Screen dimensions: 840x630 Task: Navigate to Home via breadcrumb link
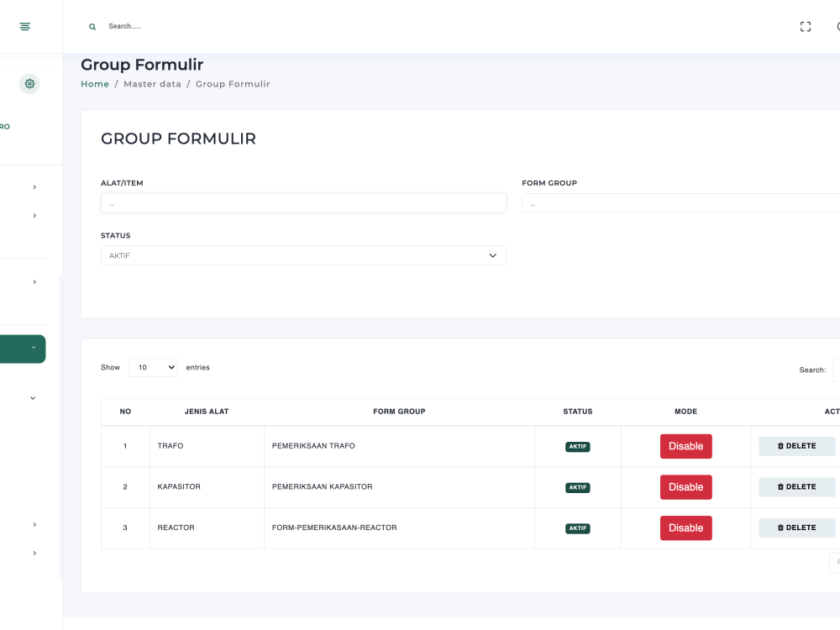tap(95, 83)
